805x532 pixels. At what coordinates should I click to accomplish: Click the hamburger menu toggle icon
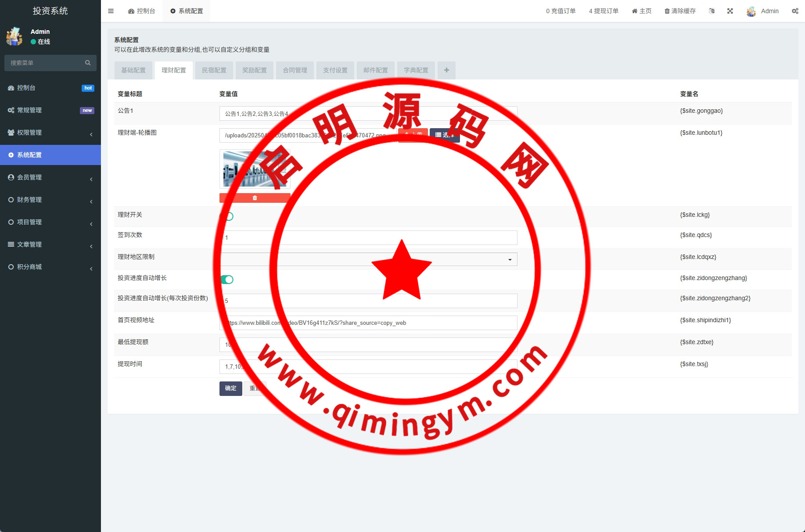click(111, 11)
